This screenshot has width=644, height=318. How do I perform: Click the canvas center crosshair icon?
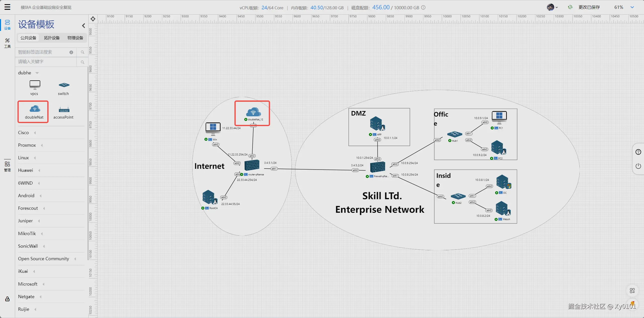93,19
